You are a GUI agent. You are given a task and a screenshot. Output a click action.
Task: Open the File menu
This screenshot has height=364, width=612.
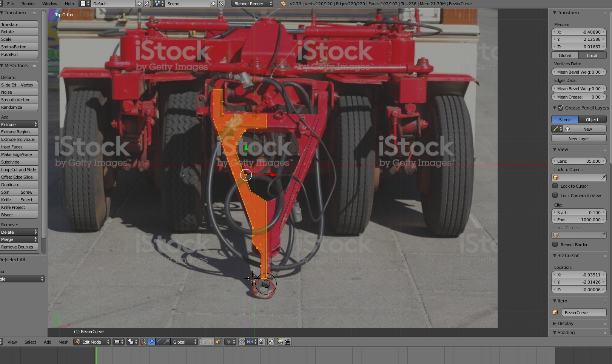(x=11, y=3)
